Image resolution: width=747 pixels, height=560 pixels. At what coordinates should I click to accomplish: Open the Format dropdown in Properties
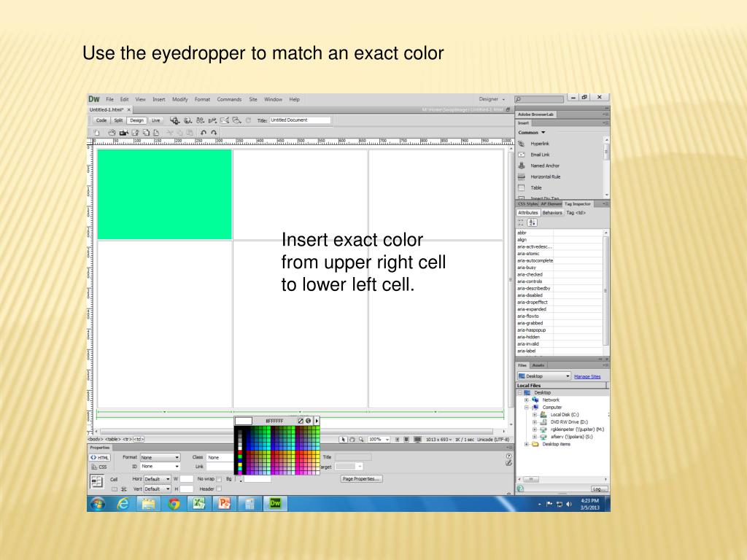pos(160,457)
